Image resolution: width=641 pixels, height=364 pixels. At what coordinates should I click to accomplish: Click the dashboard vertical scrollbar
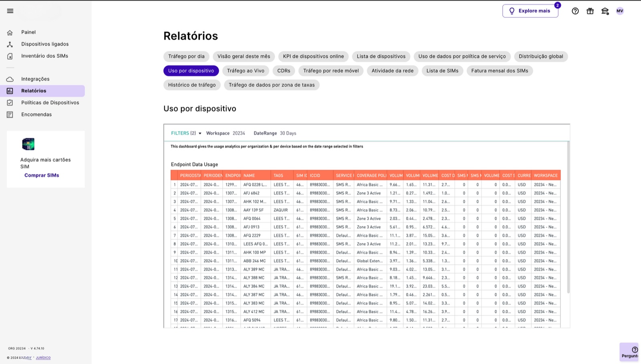click(x=568, y=217)
